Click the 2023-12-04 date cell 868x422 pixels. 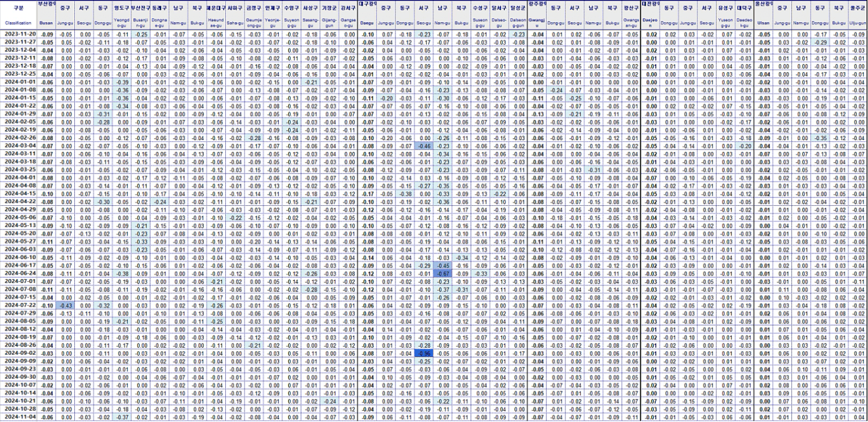18,49
